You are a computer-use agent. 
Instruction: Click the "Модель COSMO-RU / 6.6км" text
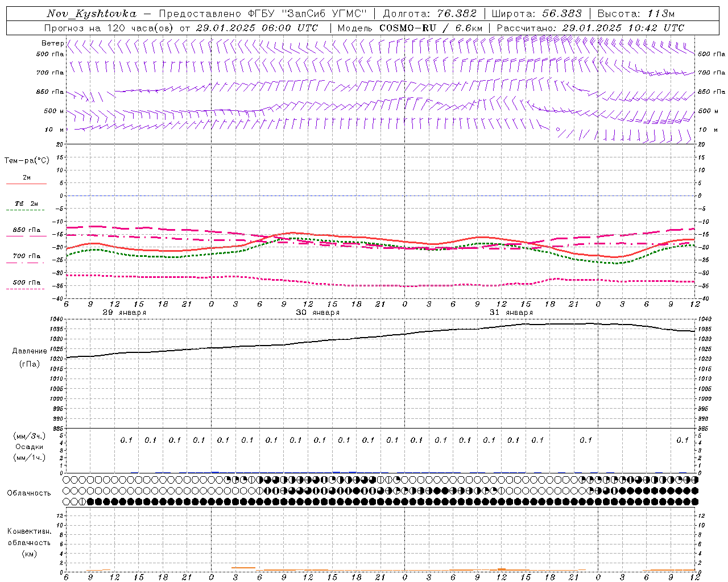click(x=410, y=28)
